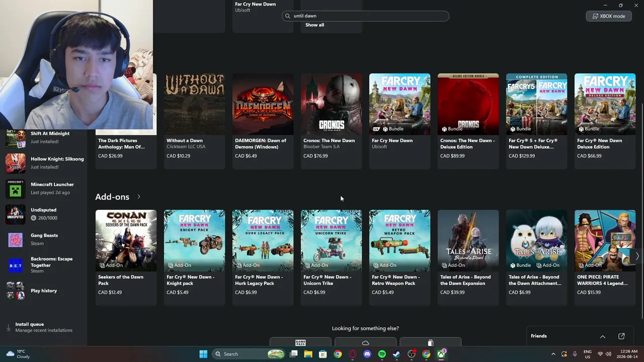The width and height of the screenshot is (644, 362).
Task: Click the Show all link
Action: click(314, 25)
